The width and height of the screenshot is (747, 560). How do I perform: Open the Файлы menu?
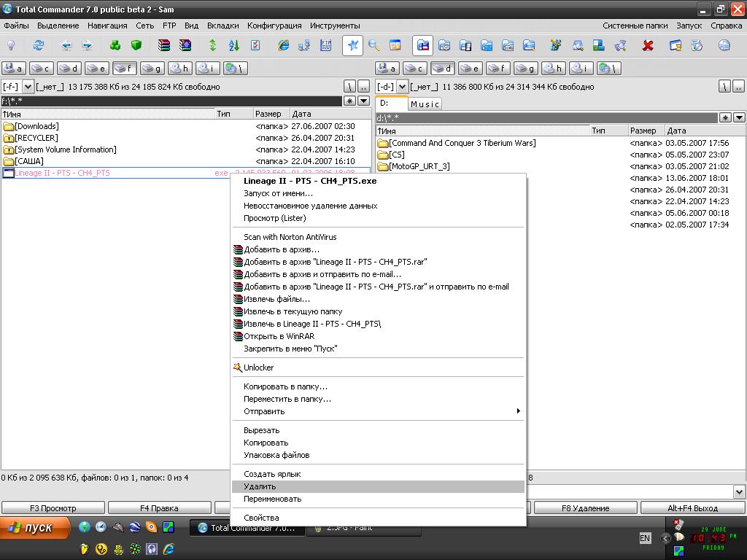16,26
